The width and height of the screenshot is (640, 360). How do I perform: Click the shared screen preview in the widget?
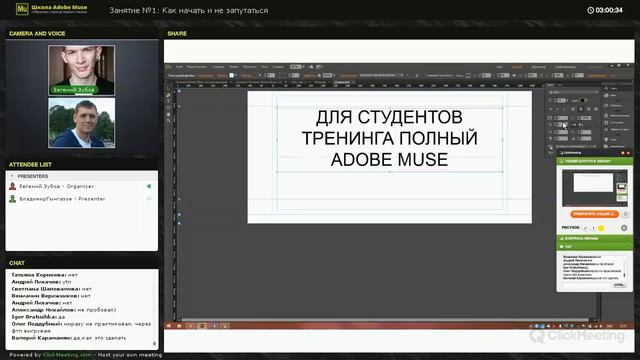[595, 188]
